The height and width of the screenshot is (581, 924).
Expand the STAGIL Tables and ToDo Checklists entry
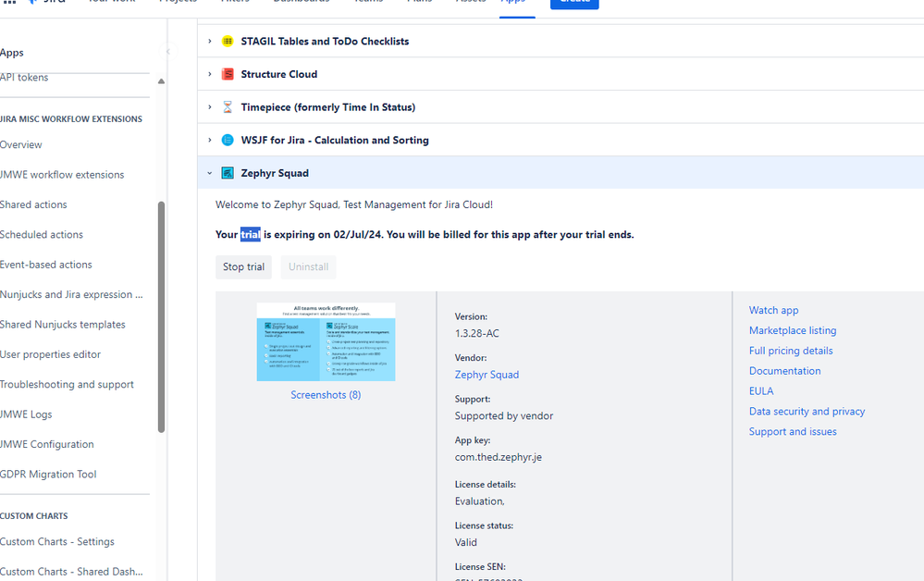click(210, 41)
